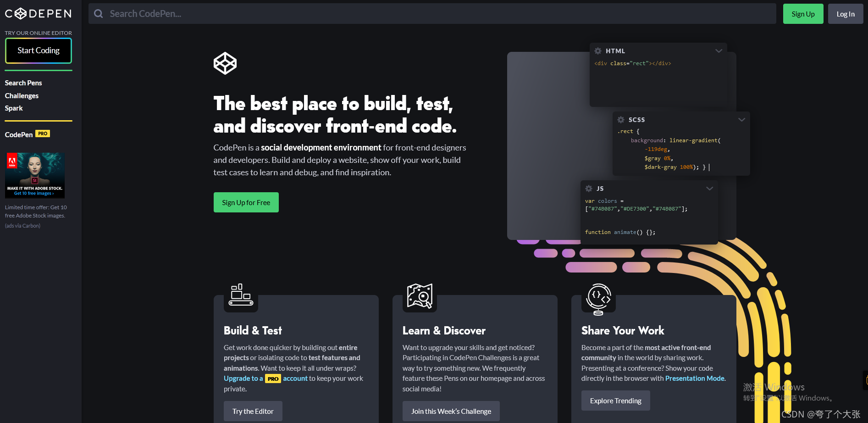Open Search Pens in sidebar

(x=23, y=83)
